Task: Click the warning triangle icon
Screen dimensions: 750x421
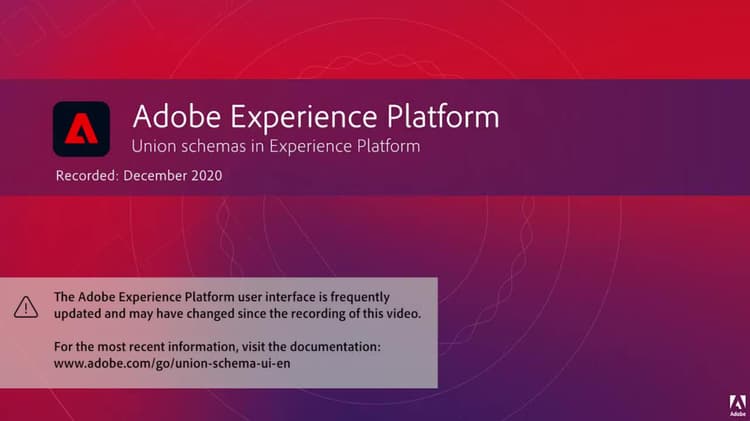Action: tap(26, 307)
